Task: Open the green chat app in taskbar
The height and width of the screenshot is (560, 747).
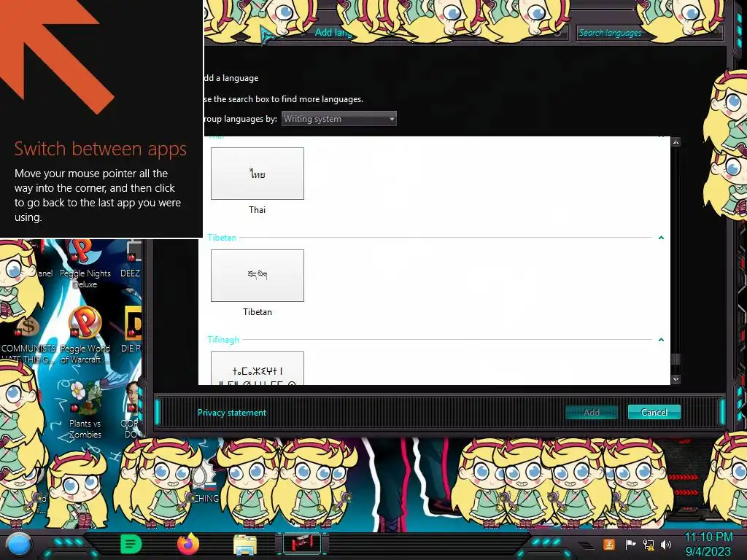Action: point(131,544)
